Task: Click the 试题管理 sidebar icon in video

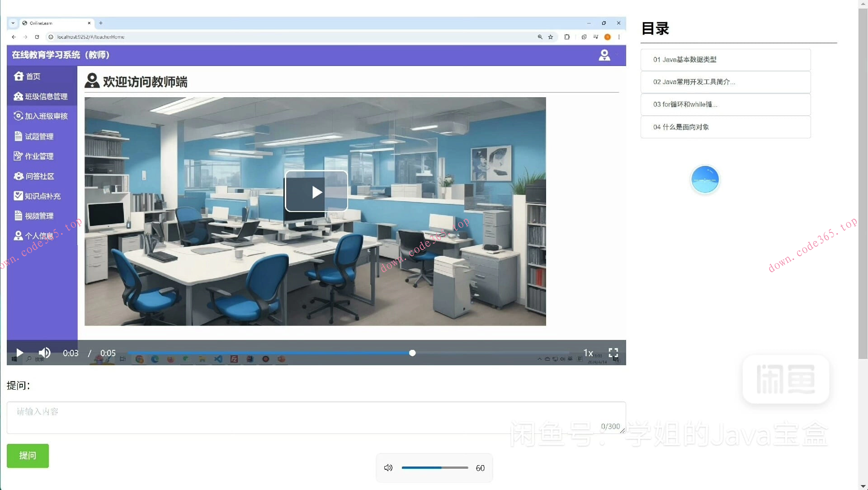Action: [x=18, y=136]
